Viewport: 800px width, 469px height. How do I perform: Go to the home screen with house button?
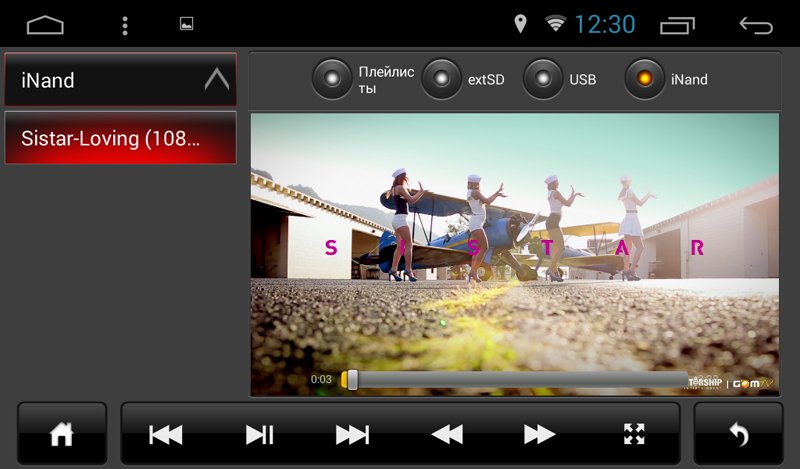click(62, 434)
